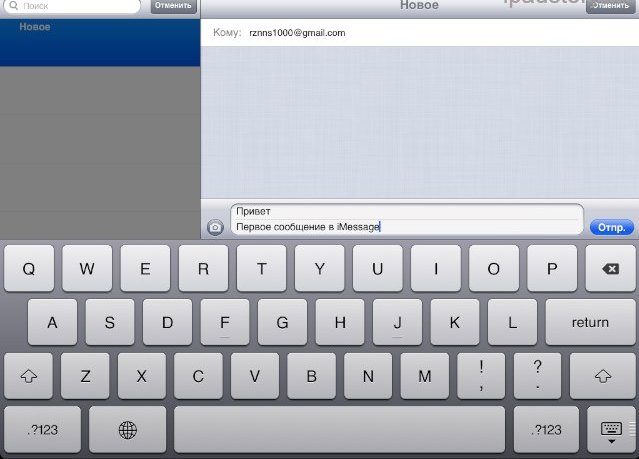The width and height of the screenshot is (639, 459).
Task: Tap text Первое сообщение в iMessage
Action: pyautogui.click(x=308, y=227)
